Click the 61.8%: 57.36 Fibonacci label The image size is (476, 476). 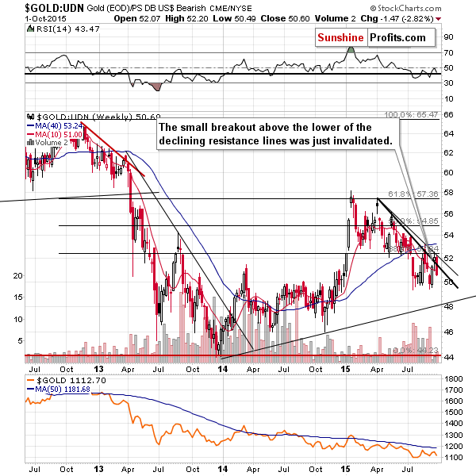[413, 194]
